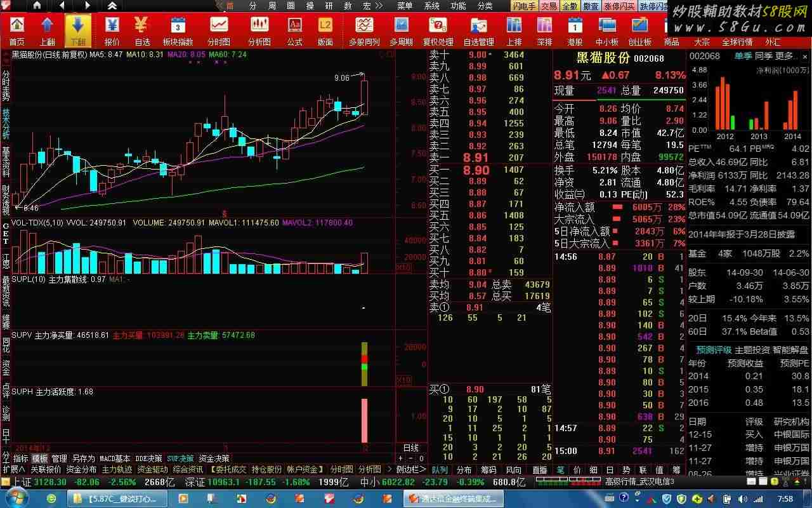Open the 报价 quotes icon
Viewport: 812px width, 508px height.
coord(112,30)
